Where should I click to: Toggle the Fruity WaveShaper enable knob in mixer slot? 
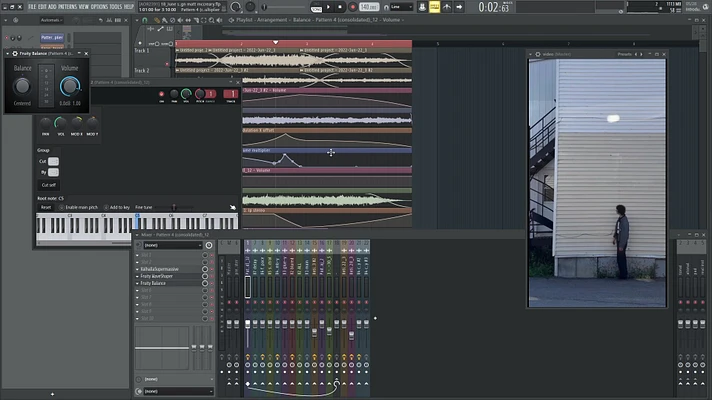point(205,276)
